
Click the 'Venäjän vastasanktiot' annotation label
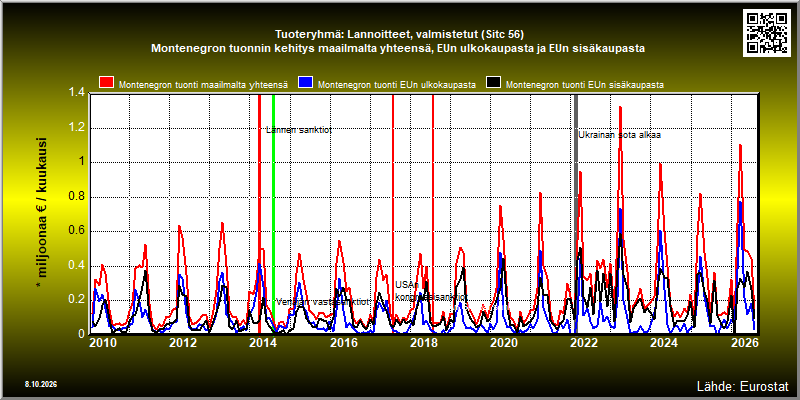click(322, 302)
